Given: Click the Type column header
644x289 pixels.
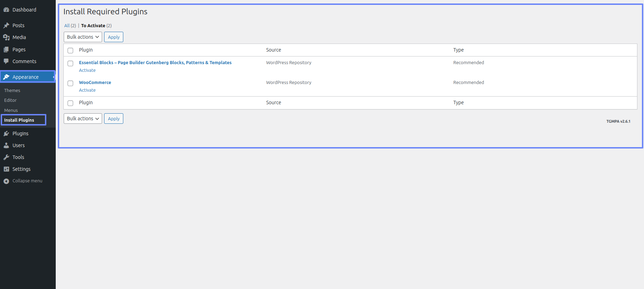Looking at the screenshot, I should (x=458, y=50).
